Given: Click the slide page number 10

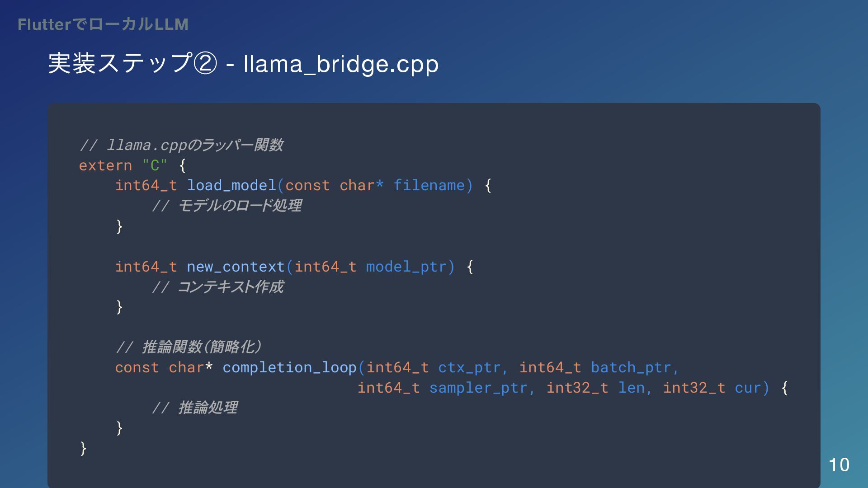Looking at the screenshot, I should click(839, 465).
